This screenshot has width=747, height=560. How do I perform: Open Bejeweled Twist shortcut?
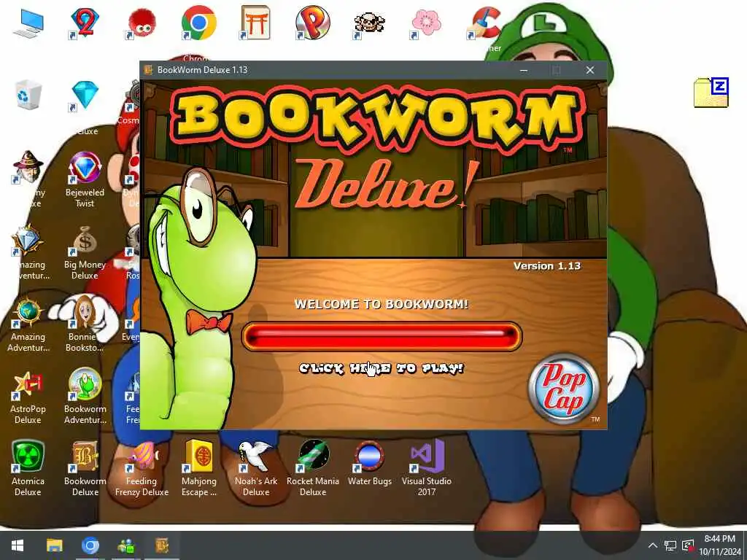[x=85, y=179]
